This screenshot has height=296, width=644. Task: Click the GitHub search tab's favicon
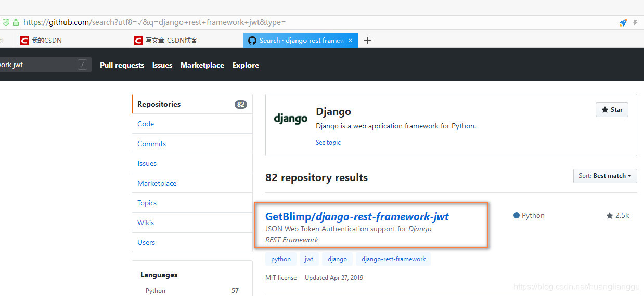252,40
